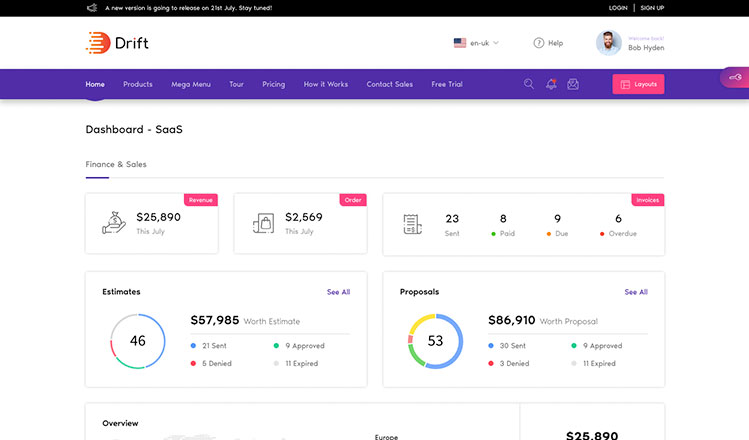Click the order shopping bag icon
This screenshot has width=749, height=440.
(263, 223)
